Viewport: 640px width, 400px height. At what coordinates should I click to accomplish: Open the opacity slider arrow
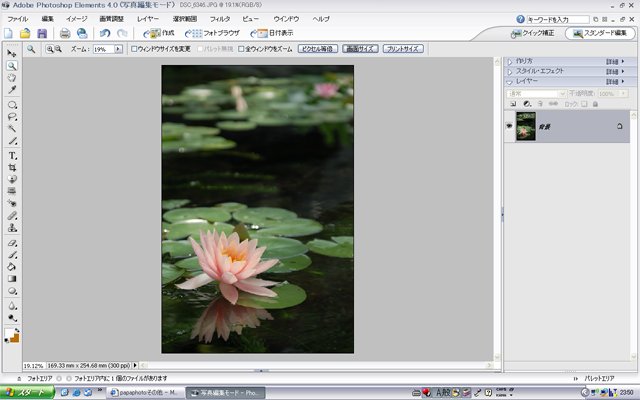623,93
